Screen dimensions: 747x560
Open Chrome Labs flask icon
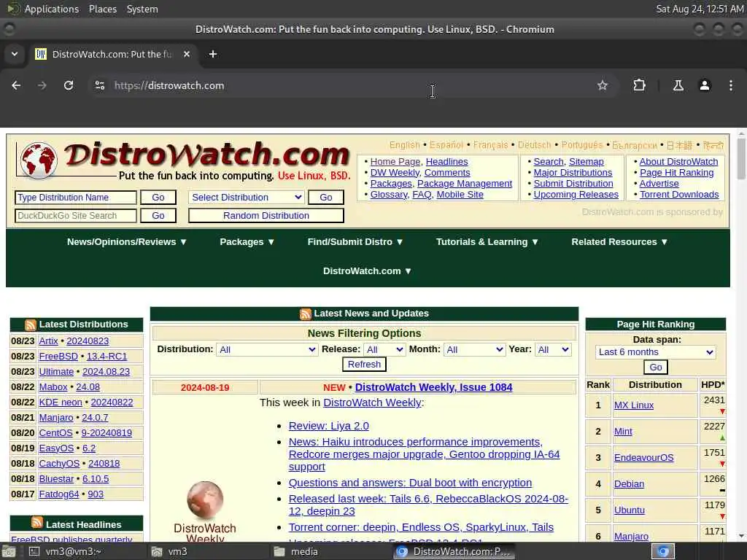click(x=678, y=85)
